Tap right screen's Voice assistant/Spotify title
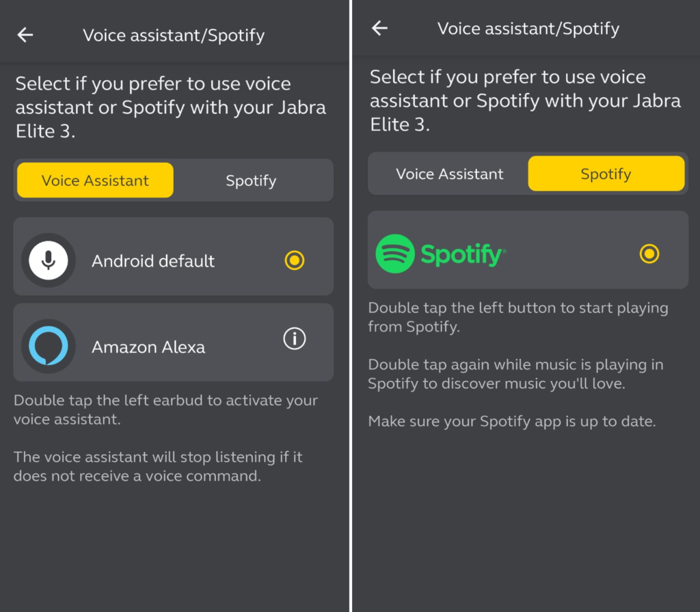 (528, 29)
